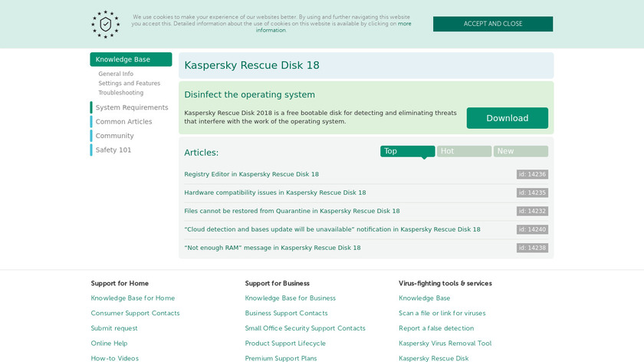Open Community sidebar section

point(114,136)
